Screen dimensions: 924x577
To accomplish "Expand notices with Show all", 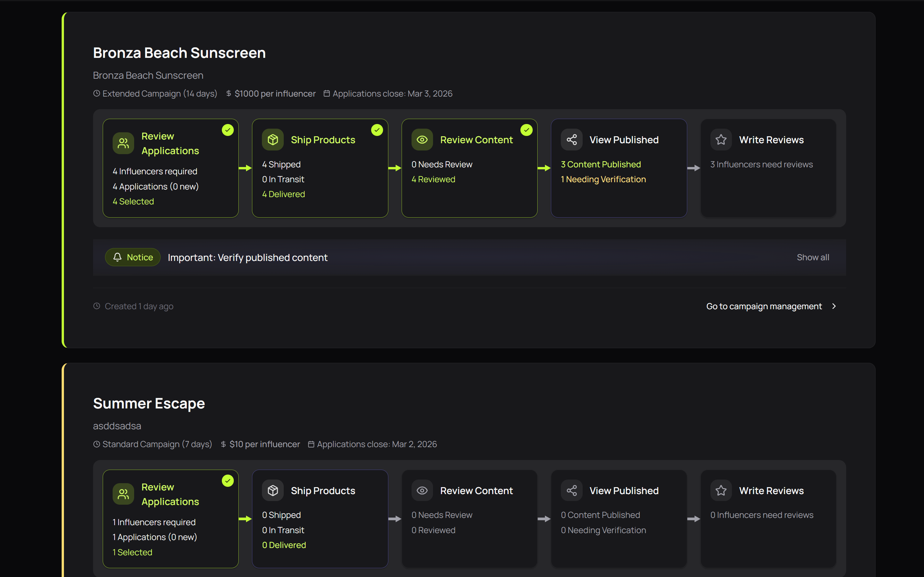I will pyautogui.click(x=812, y=257).
